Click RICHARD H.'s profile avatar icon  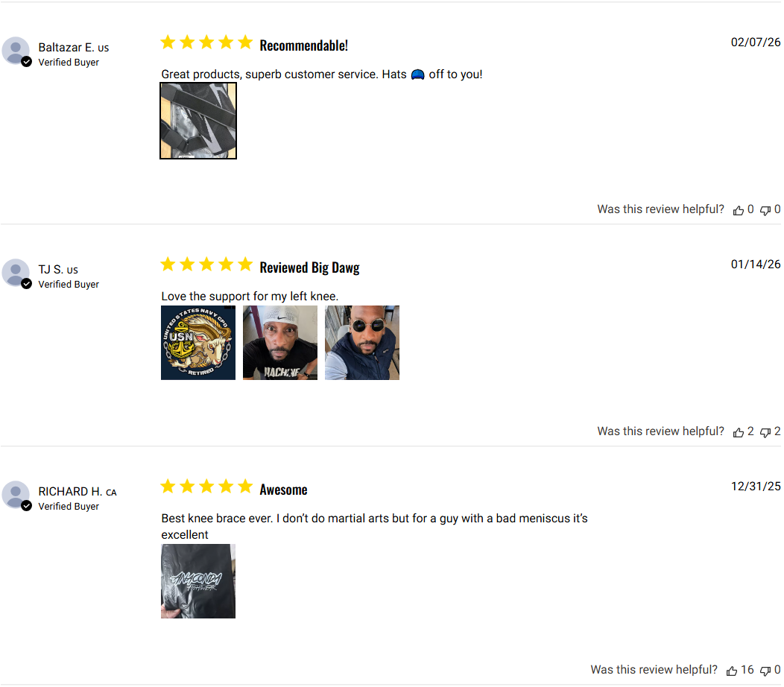click(x=16, y=495)
